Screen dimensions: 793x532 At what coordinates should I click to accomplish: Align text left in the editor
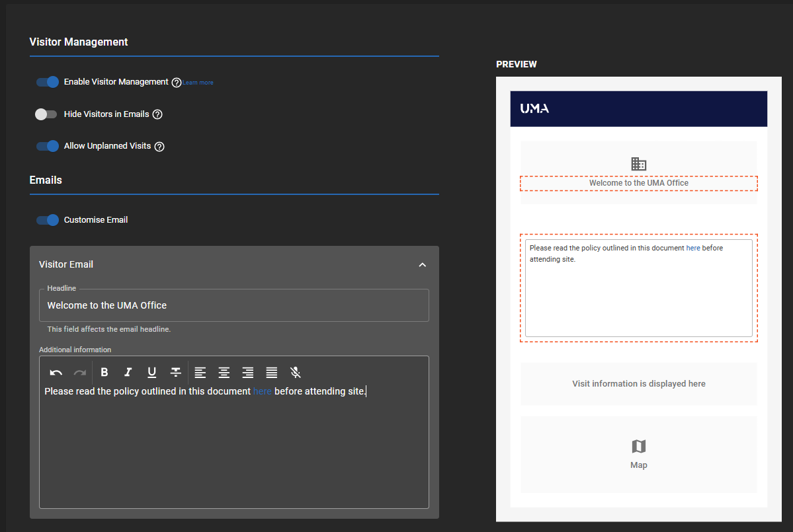coord(200,372)
